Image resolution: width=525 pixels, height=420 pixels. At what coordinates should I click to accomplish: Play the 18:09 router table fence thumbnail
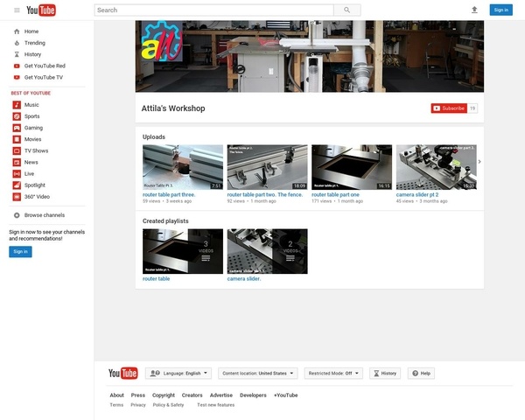pos(267,167)
